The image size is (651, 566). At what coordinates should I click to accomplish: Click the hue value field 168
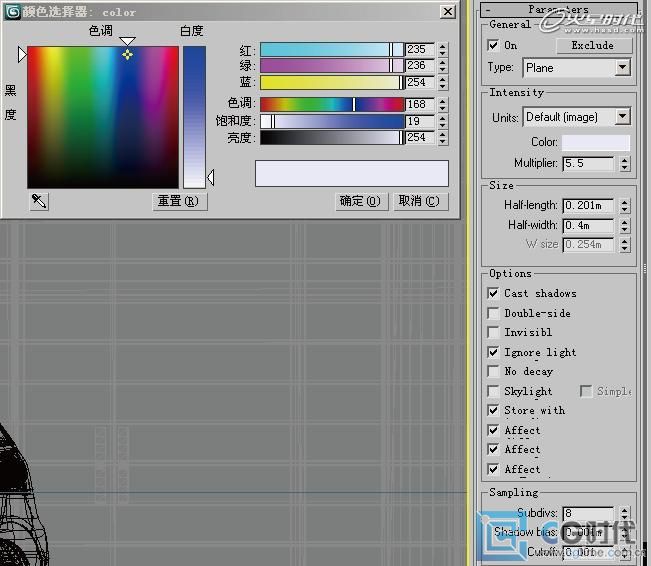(420, 104)
